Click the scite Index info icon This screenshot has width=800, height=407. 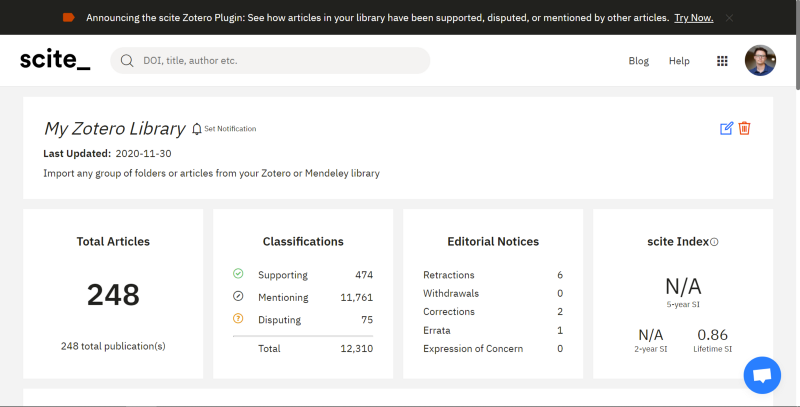coord(714,242)
